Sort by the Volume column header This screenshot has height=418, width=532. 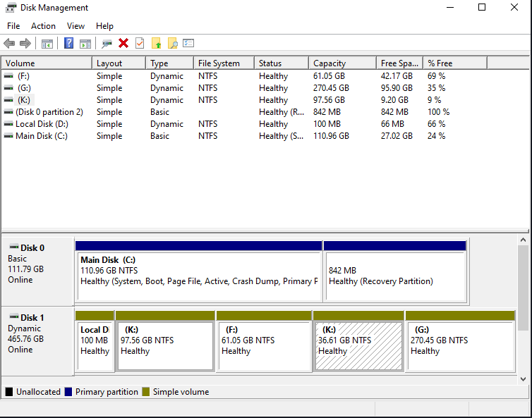[x=47, y=63]
